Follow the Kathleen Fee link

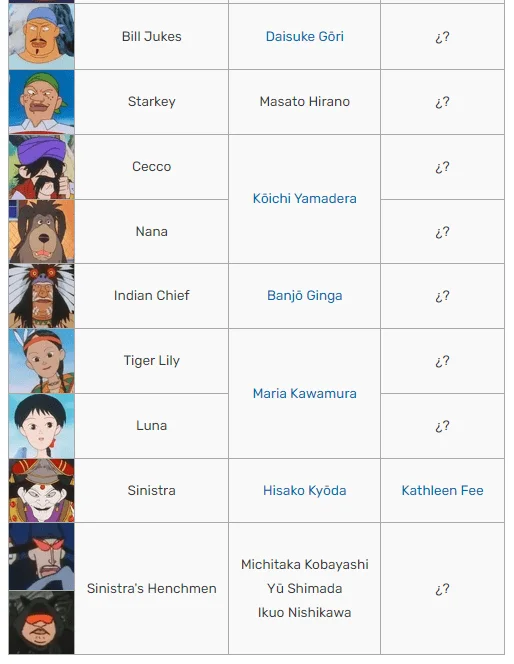point(442,490)
